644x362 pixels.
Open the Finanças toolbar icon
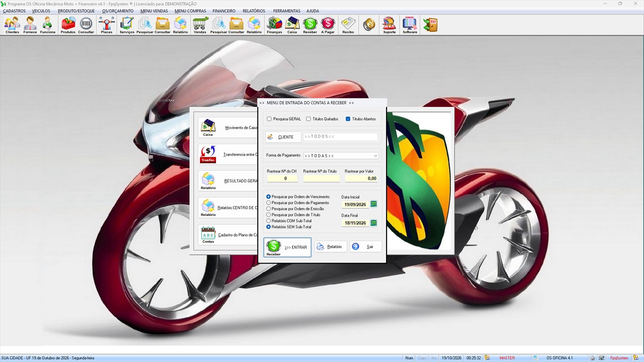tap(274, 25)
